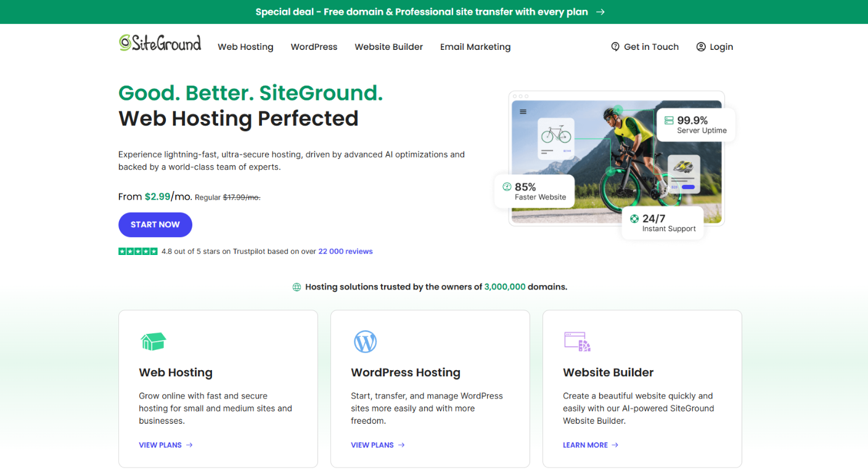Click the arrow in the Special deal banner
Image resolution: width=868 pixels, height=473 pixels.
pos(600,12)
